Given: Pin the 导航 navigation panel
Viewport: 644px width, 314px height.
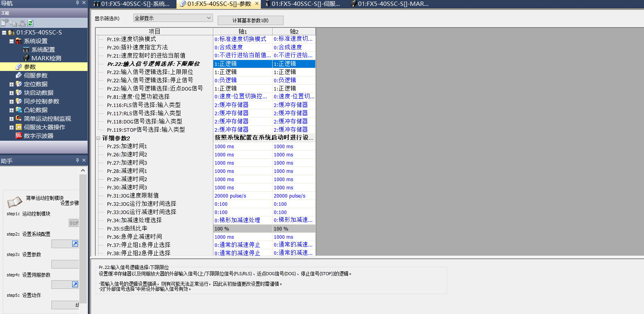Looking at the screenshot, I should pos(77,3).
